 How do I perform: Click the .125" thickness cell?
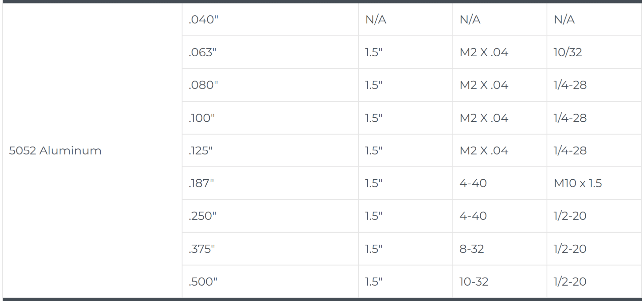tap(270, 150)
